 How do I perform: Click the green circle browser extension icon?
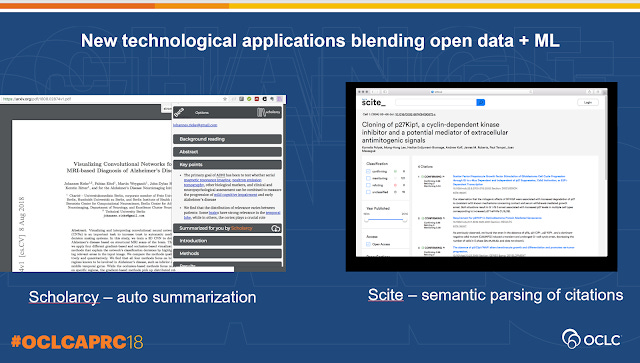[x=249, y=99]
